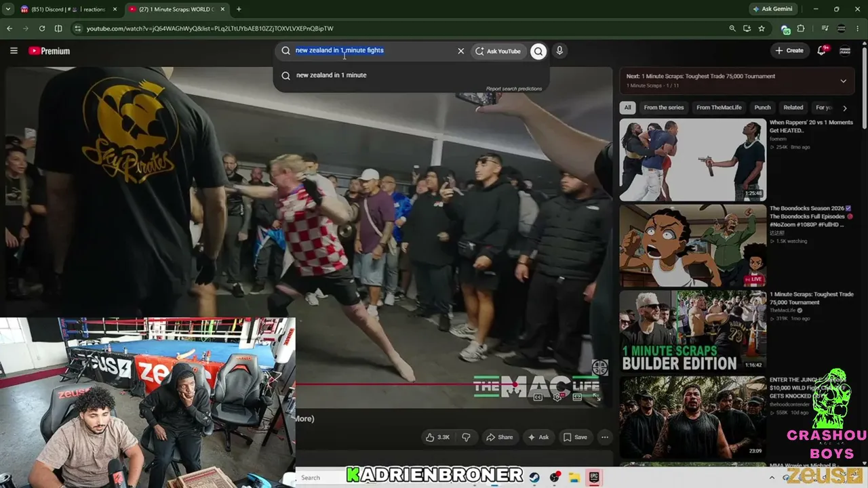Open Steam from the taskbar
This screenshot has height=488, width=868.
pos(534,477)
